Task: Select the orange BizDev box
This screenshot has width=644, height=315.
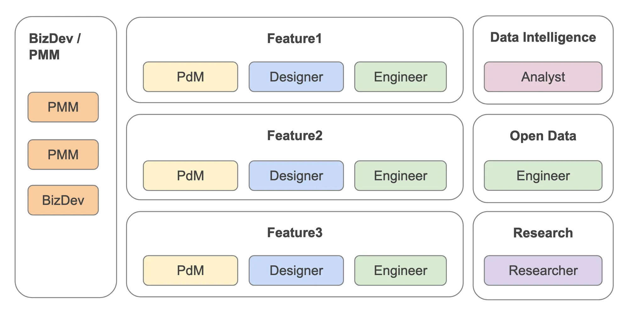Action: click(x=63, y=200)
